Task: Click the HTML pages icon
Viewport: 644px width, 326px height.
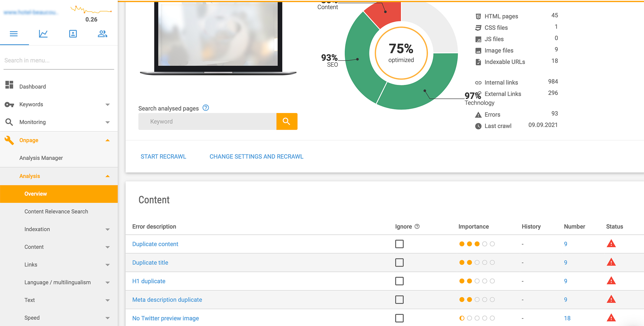Action: click(x=478, y=16)
